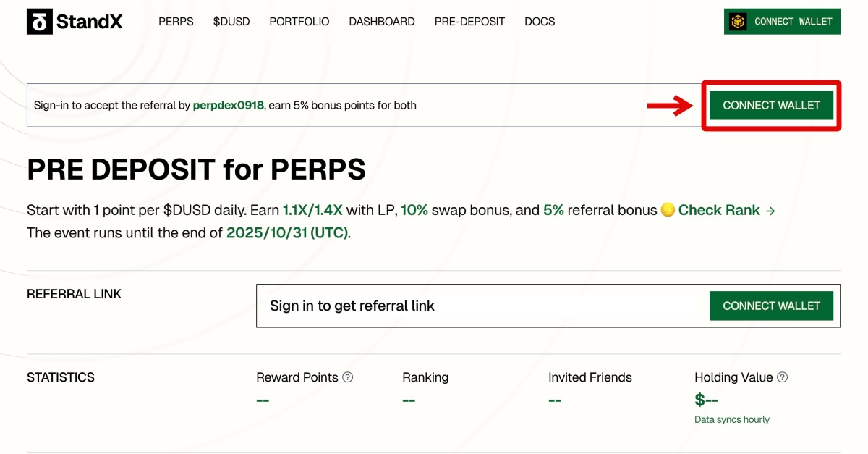Show the Reward Points info tooltip icon
868x454 pixels.
(x=348, y=377)
